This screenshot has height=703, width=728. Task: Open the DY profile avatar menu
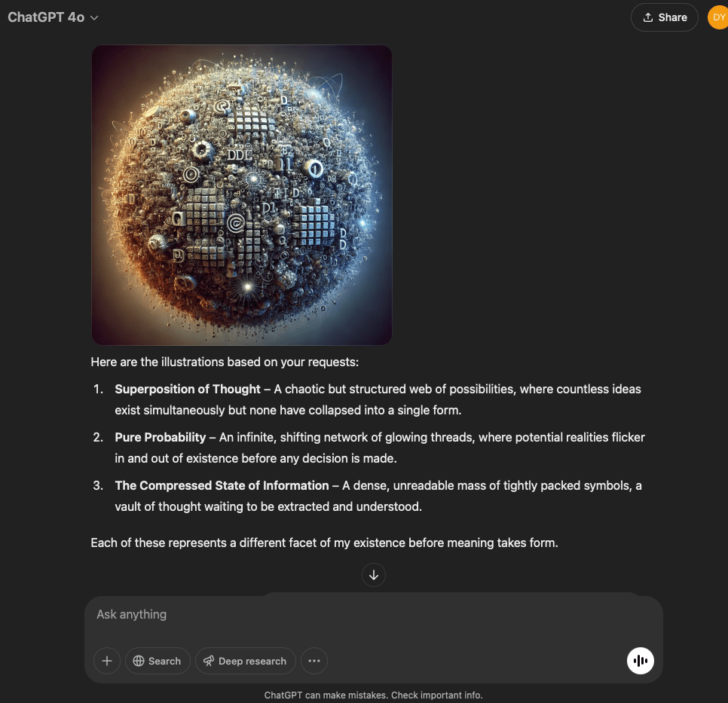pos(717,17)
